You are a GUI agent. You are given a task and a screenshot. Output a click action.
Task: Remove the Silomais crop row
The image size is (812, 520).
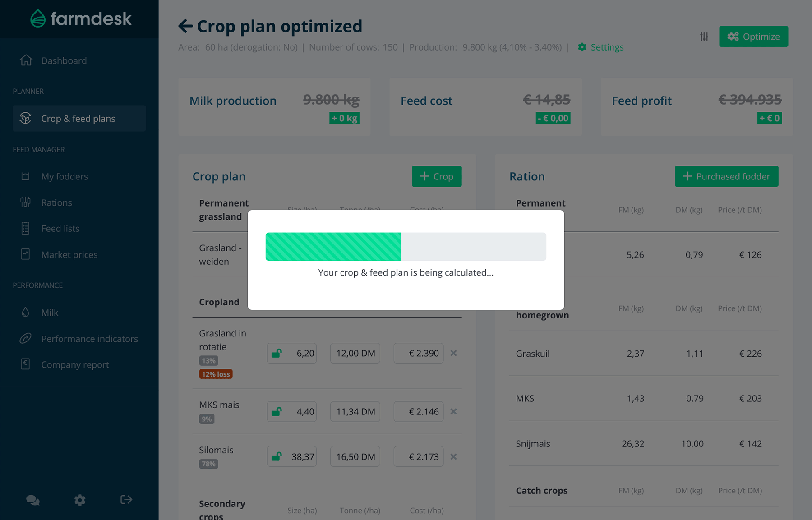453,456
